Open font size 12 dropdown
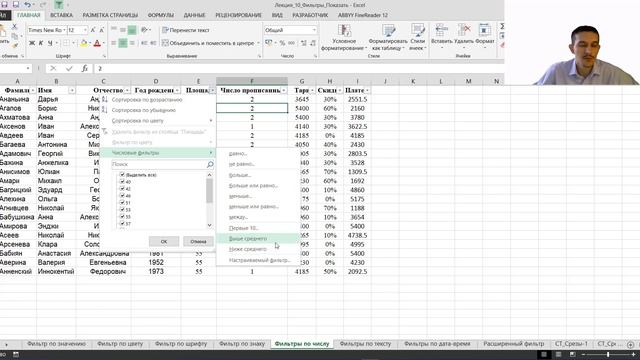This screenshot has width=640, height=360. [85, 30]
